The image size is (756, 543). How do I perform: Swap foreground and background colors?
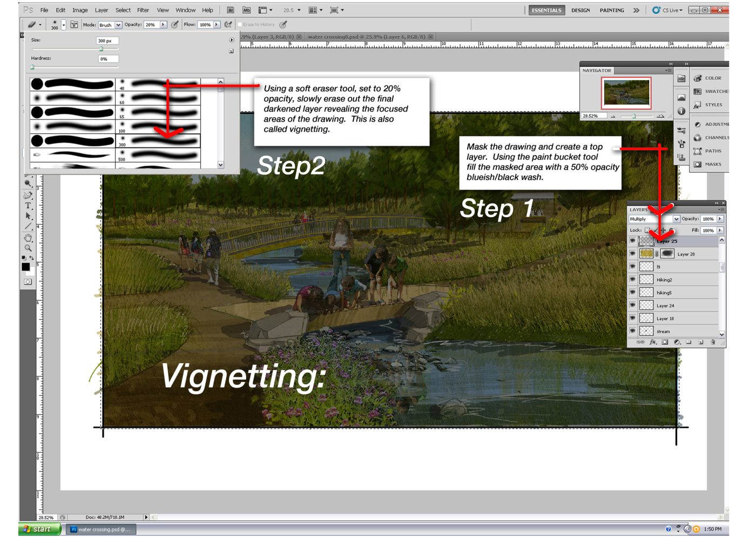pos(32,258)
